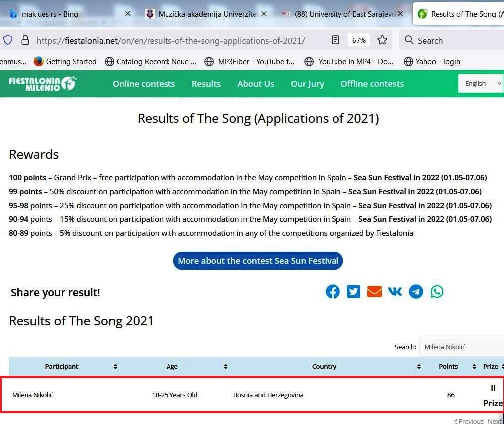The image size is (504, 424).
Task: Open 'Catalog Record: Neue' bookmark
Action: click(x=151, y=61)
